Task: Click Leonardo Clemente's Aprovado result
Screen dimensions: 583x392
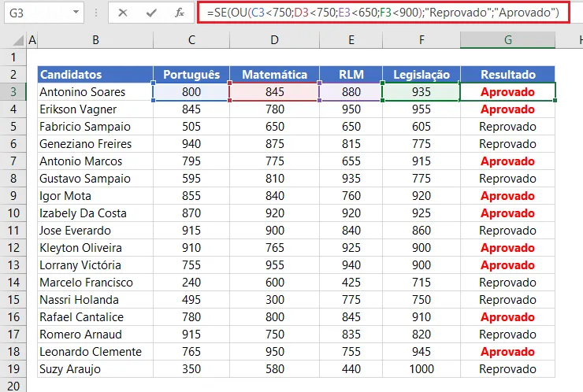Action: pyautogui.click(x=508, y=352)
